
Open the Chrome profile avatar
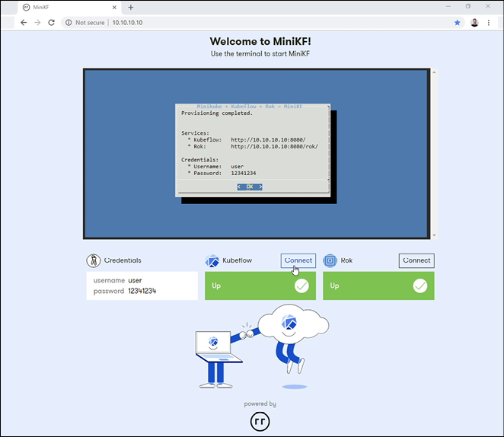coord(474,23)
